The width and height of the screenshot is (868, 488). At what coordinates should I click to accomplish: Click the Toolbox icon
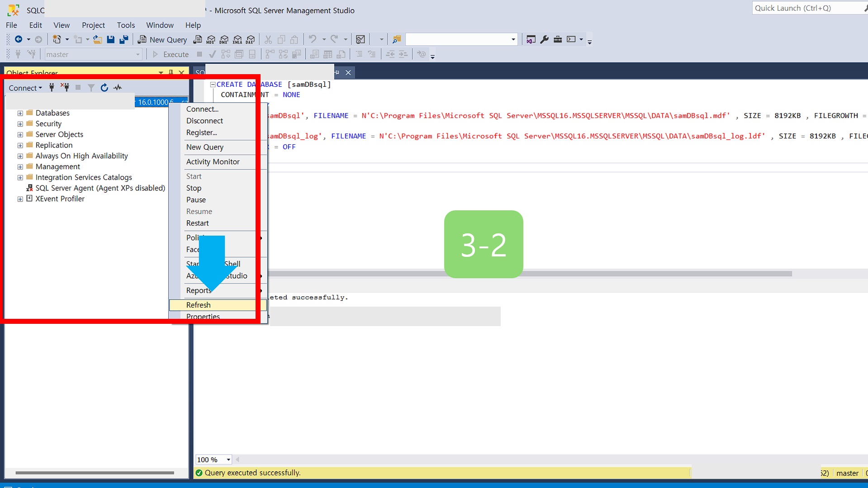[558, 39]
